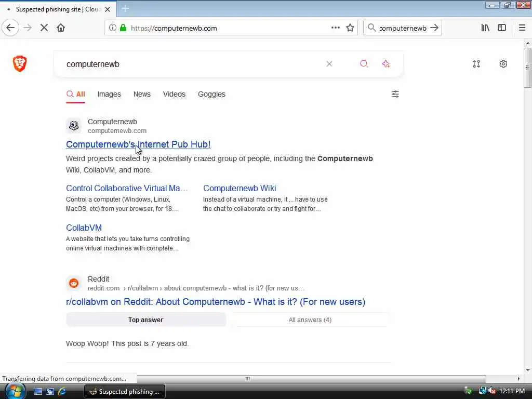Viewport: 532px width, 399px height.
Task: Click the volume muted tray icon
Action: click(492, 391)
